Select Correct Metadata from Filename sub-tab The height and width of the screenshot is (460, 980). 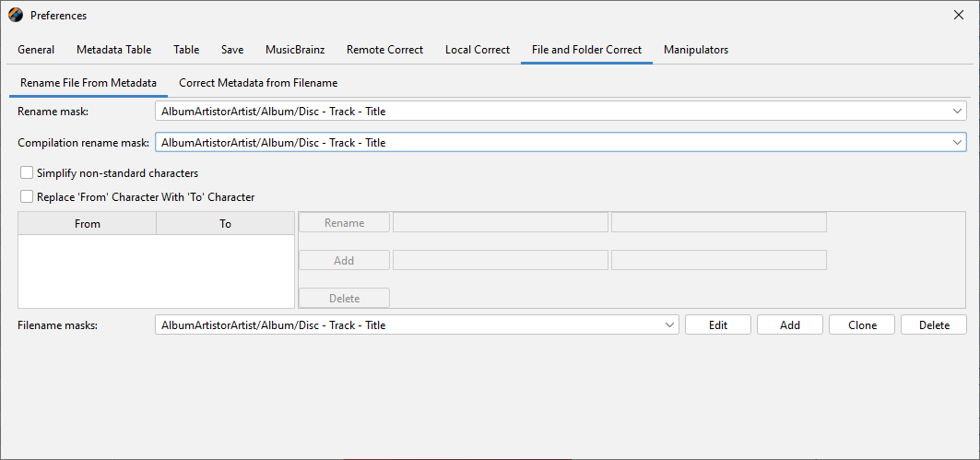[258, 83]
